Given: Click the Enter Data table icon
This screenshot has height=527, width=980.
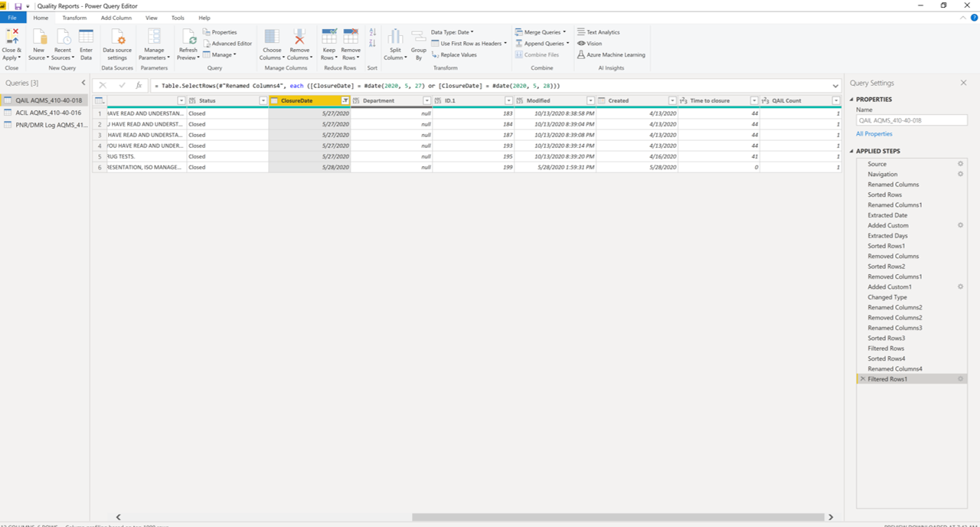Looking at the screenshot, I should (86, 36).
